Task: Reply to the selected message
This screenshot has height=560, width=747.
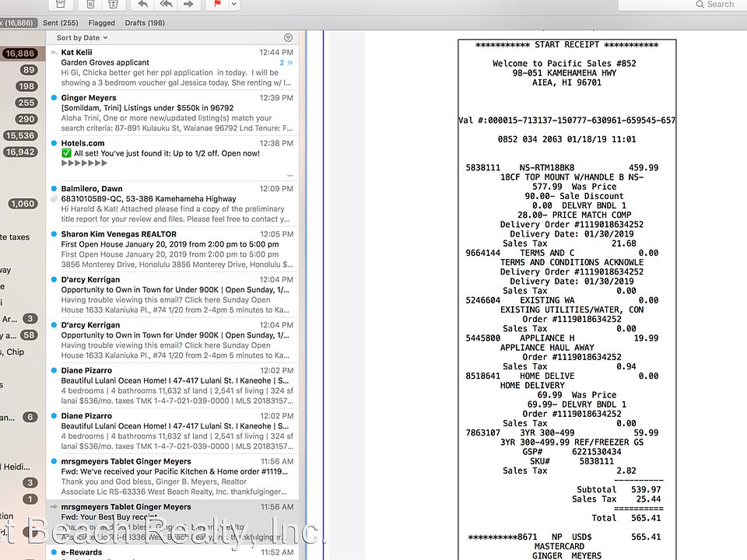Action: point(142,4)
